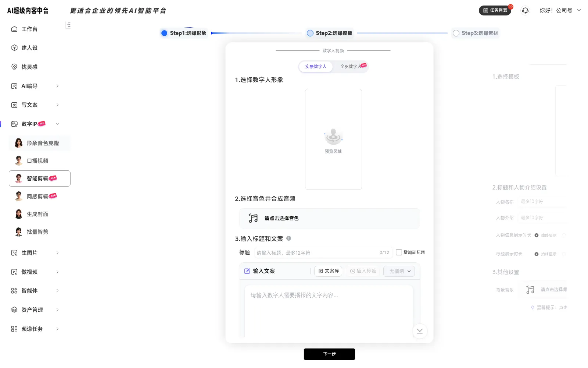Viewport: 588px width, 368px height.
Task: Open 口播视频 menu item
Action: pyautogui.click(x=40, y=161)
